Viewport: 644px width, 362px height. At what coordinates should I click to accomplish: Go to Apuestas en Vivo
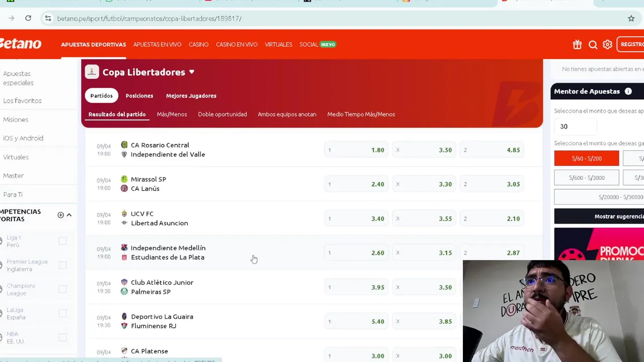tap(157, 45)
